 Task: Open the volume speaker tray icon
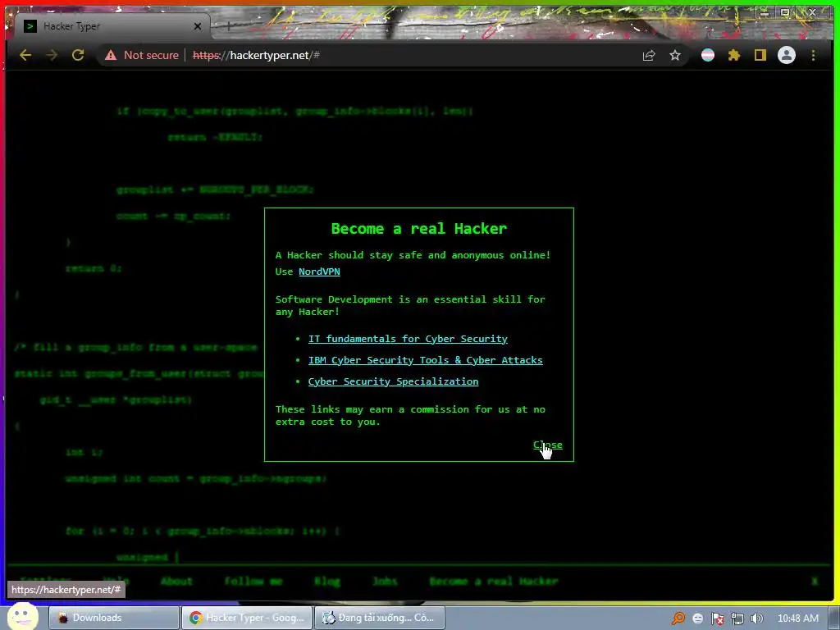tap(756, 619)
